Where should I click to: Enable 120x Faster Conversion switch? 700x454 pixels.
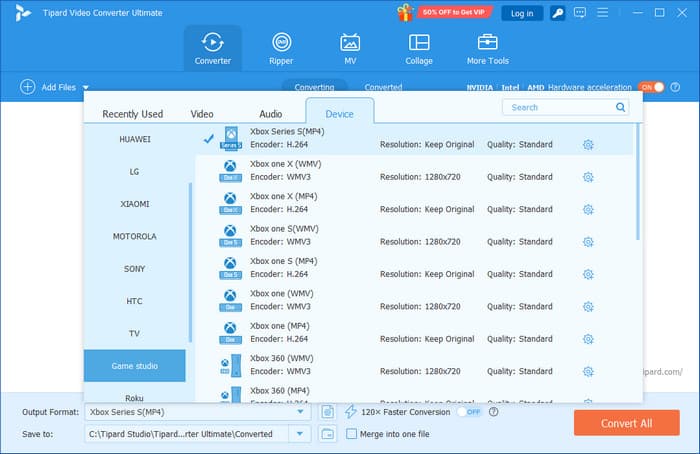[469, 412]
